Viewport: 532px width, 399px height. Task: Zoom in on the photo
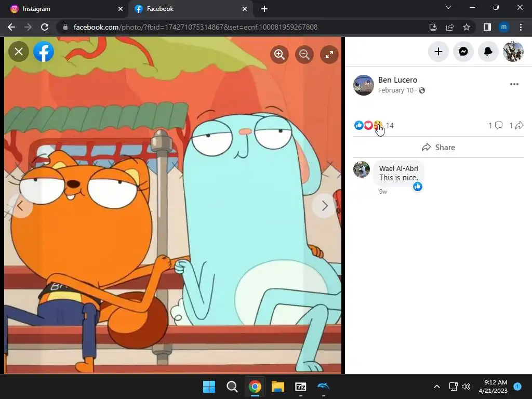click(279, 54)
